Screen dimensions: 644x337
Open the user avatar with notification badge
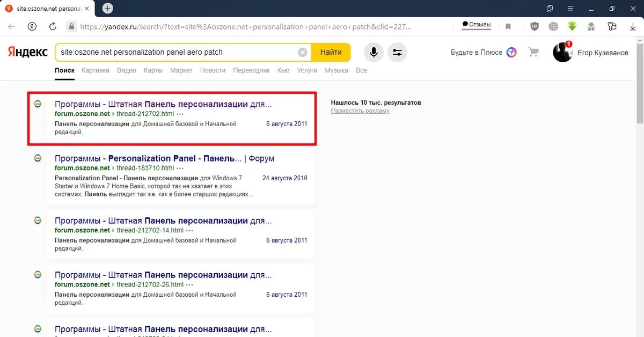(x=563, y=52)
